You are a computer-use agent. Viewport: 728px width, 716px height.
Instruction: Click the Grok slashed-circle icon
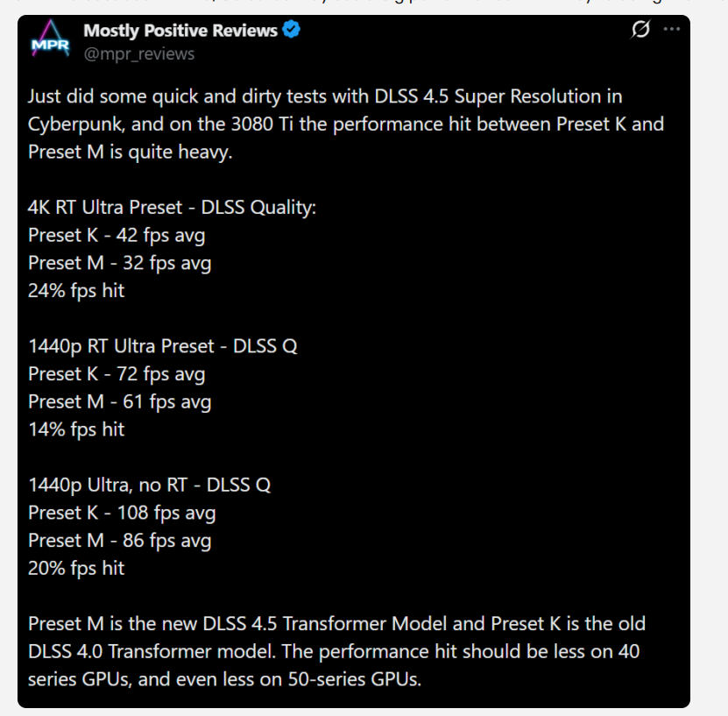pos(640,30)
